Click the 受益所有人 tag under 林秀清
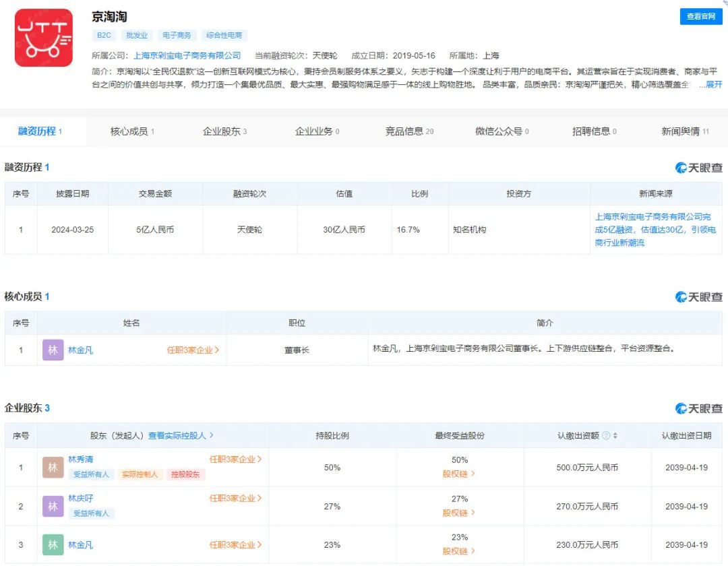The width and height of the screenshot is (728, 566). pyautogui.click(x=91, y=474)
